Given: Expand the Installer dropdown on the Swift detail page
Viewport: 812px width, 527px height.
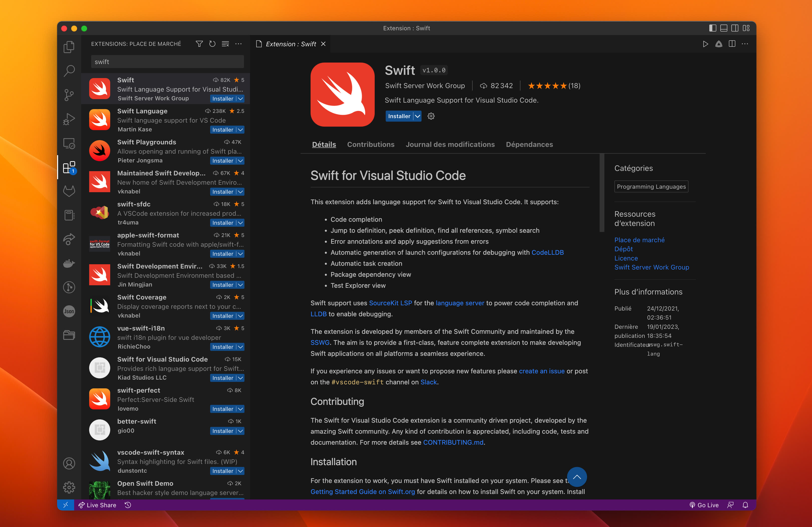Looking at the screenshot, I should (418, 116).
